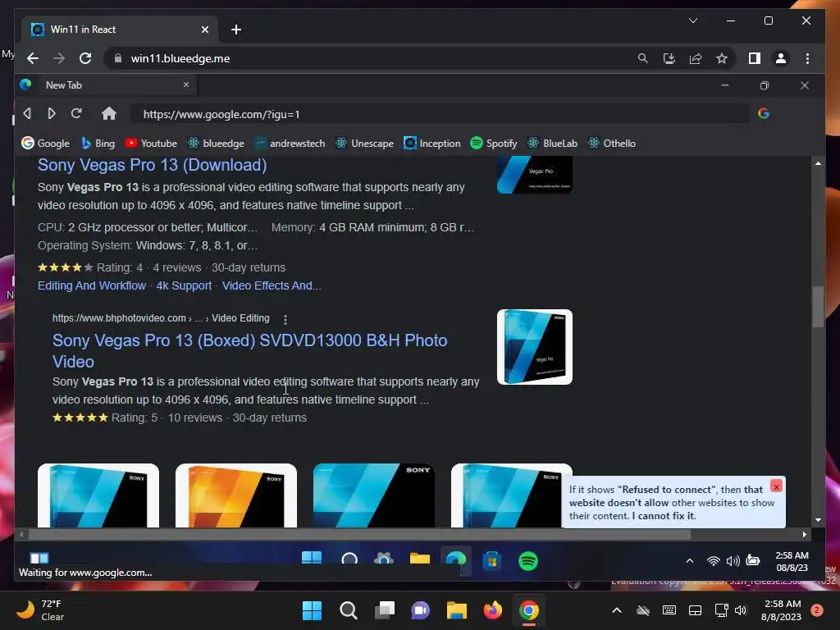
Task: Click vertical scrollbar up arrow in Edge page
Action: pos(818,163)
